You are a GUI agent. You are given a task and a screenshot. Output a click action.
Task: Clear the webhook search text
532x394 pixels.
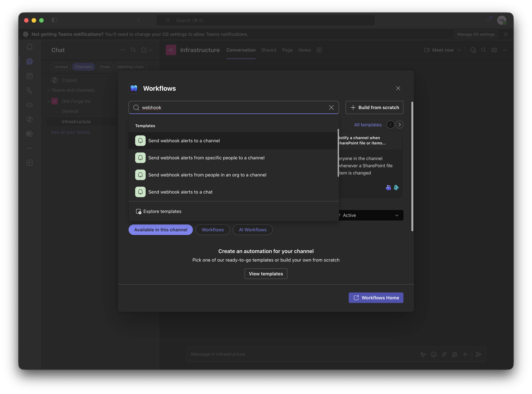coord(331,108)
